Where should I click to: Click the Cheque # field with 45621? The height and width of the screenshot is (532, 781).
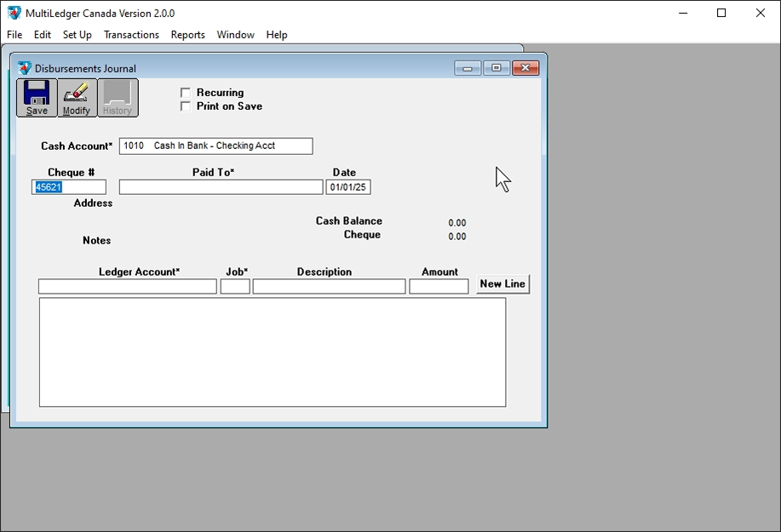pos(69,187)
